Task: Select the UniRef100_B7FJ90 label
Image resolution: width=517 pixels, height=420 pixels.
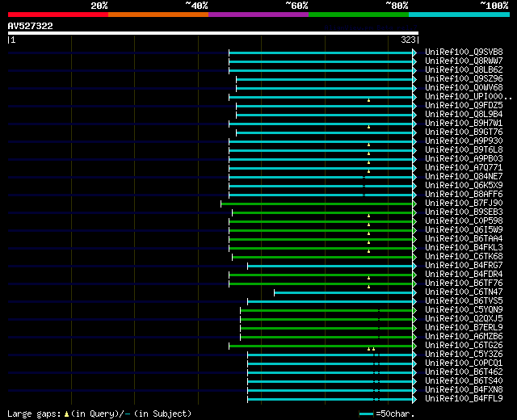Action: point(464,204)
